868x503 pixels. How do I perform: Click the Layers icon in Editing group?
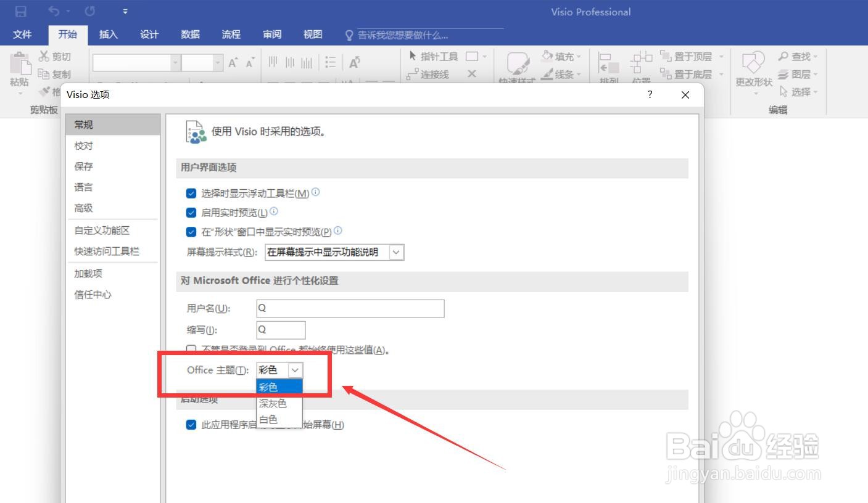coord(783,74)
